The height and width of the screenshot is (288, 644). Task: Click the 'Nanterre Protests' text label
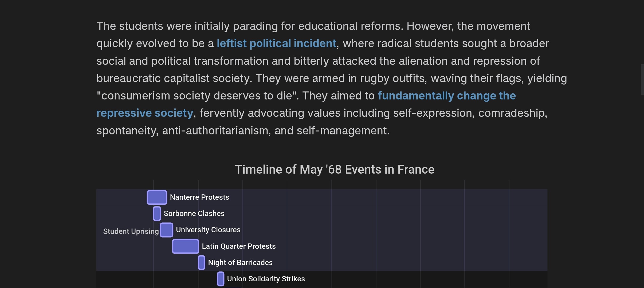(x=199, y=197)
